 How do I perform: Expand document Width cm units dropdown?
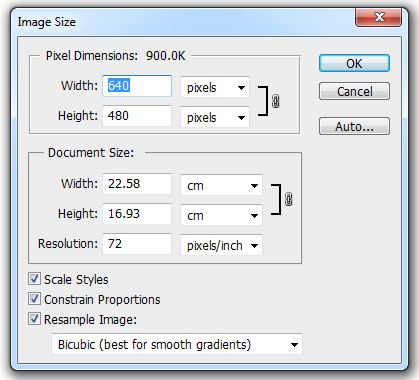click(x=221, y=185)
